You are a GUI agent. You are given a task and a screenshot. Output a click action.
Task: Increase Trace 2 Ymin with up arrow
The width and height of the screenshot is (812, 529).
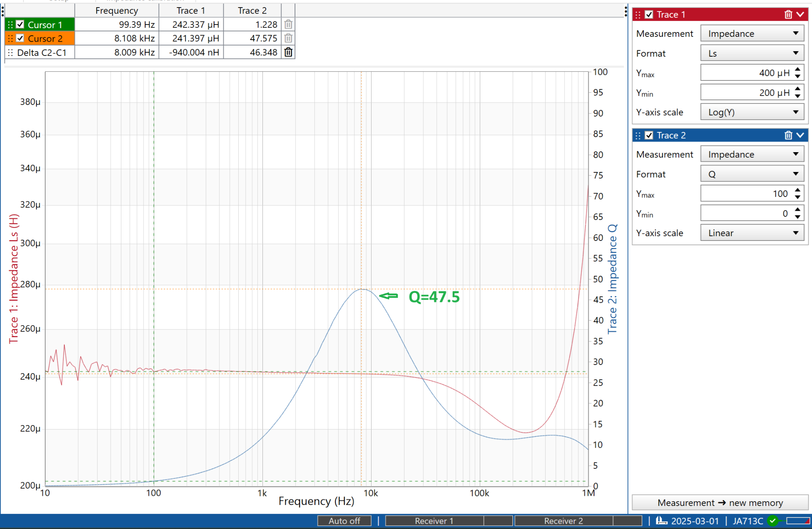[798, 210]
